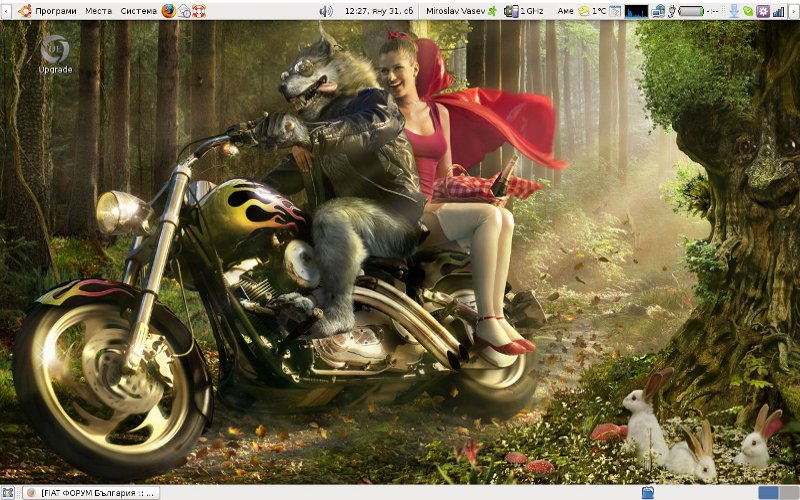Viewport: 800px width, 500px height.
Task: Click the volume speaker icon
Action: (326, 11)
